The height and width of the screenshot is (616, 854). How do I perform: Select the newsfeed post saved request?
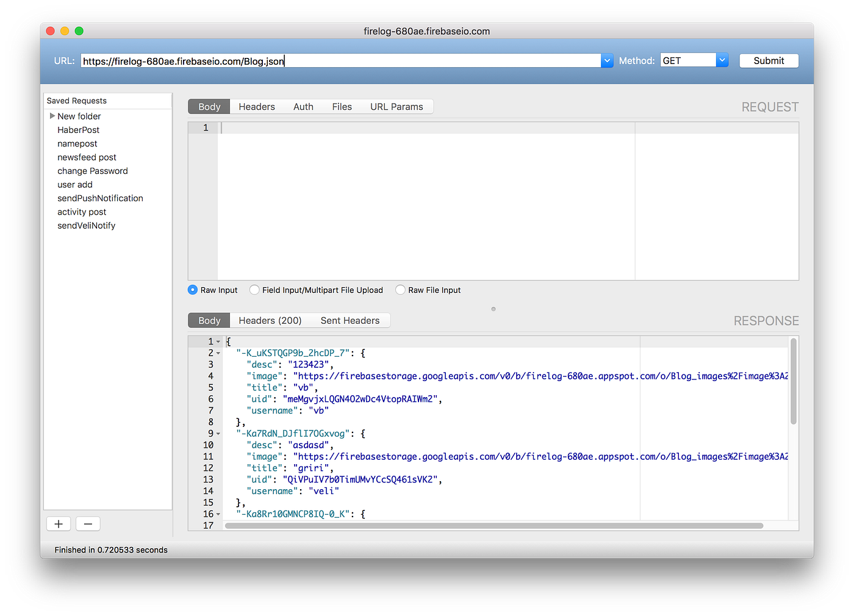(87, 157)
